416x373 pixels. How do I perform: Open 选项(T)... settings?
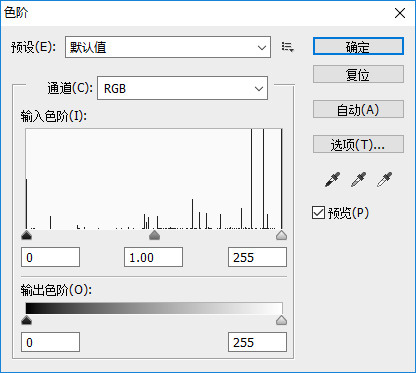click(358, 144)
